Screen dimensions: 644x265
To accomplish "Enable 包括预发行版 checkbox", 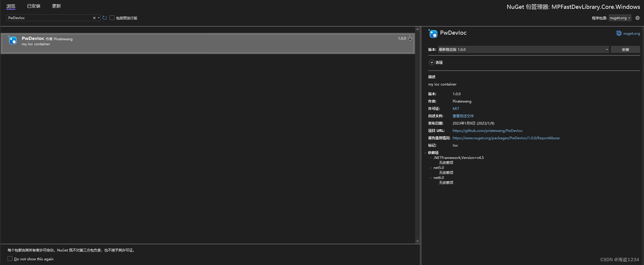I will 112,18.
